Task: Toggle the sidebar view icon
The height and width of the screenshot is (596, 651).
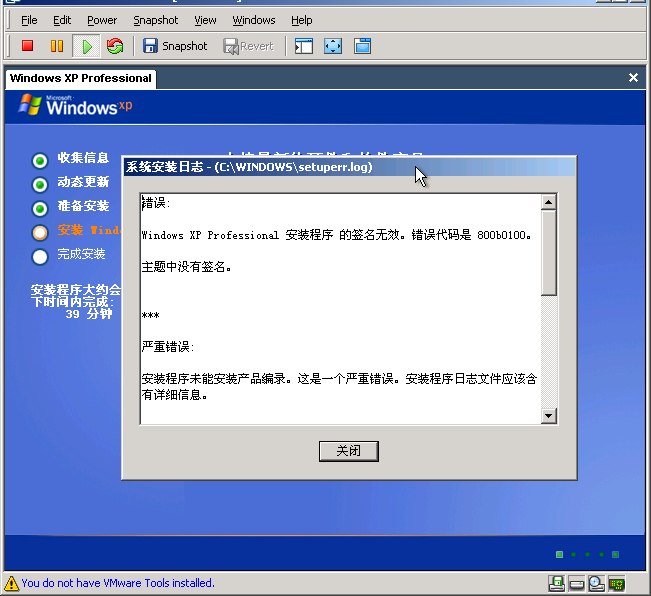Action: click(x=303, y=46)
